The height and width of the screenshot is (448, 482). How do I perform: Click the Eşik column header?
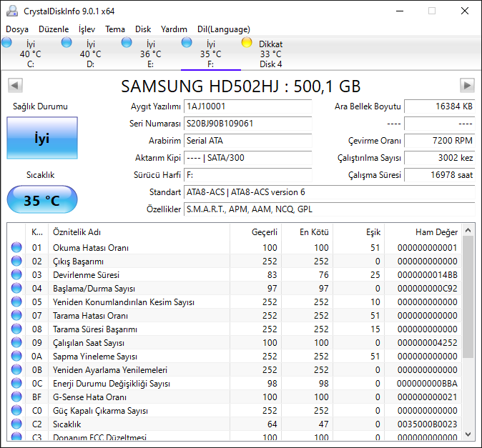click(x=359, y=232)
